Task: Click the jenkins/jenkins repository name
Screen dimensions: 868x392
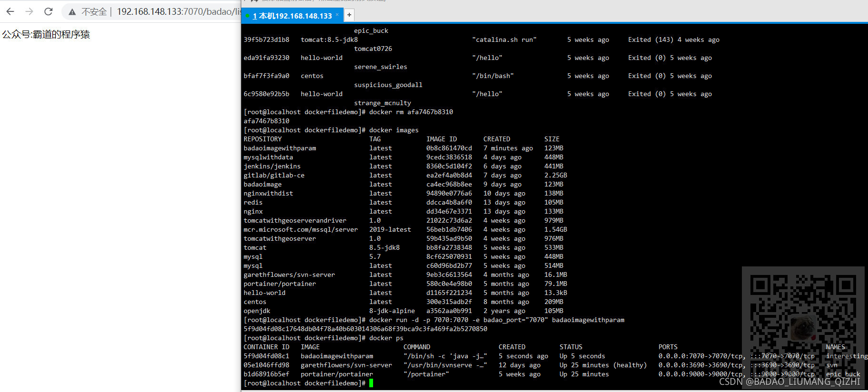Action: (272, 166)
